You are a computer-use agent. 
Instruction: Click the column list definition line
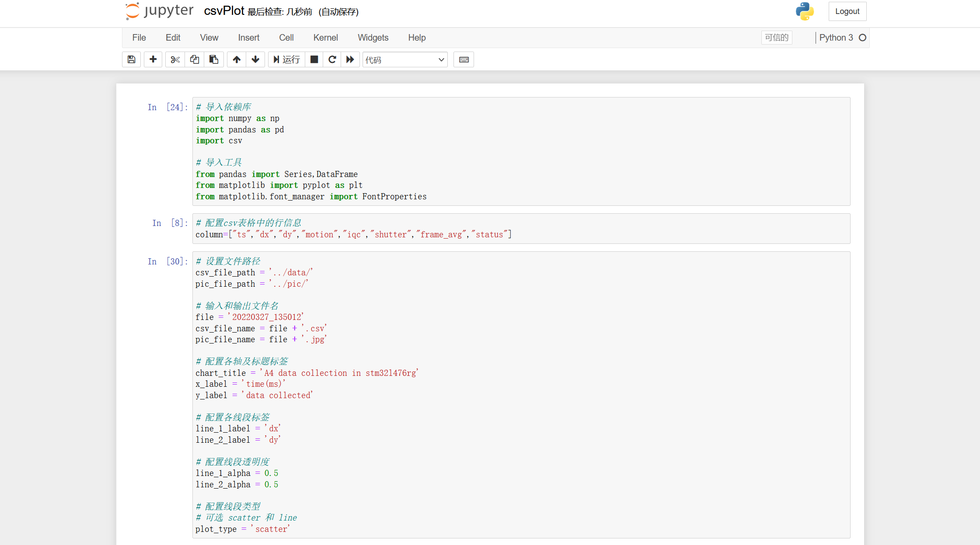coord(353,235)
